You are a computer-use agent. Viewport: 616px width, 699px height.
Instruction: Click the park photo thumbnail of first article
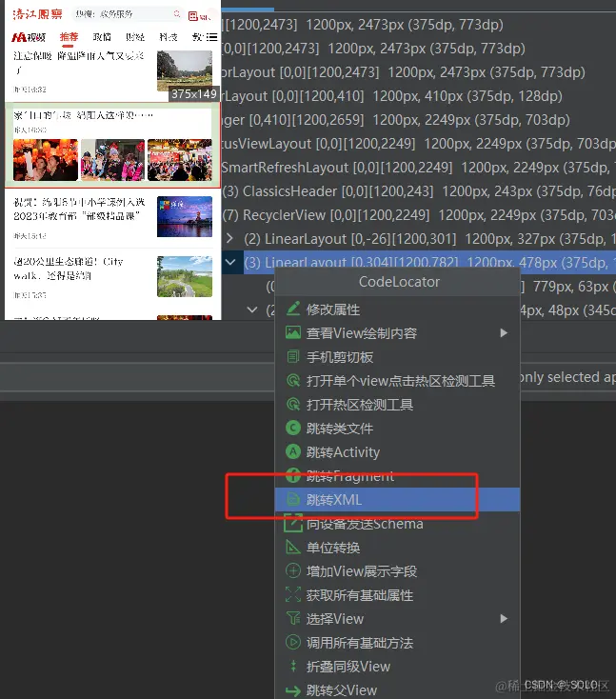click(185, 70)
